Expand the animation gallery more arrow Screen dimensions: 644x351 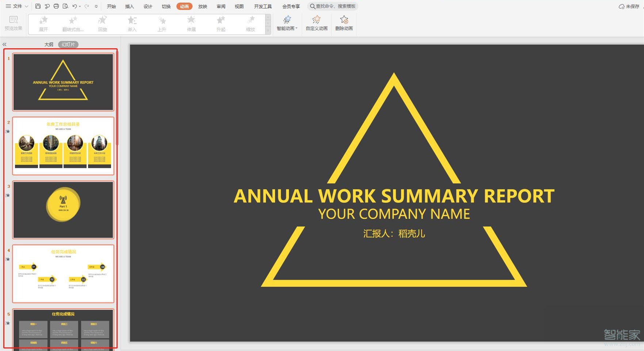point(268,31)
